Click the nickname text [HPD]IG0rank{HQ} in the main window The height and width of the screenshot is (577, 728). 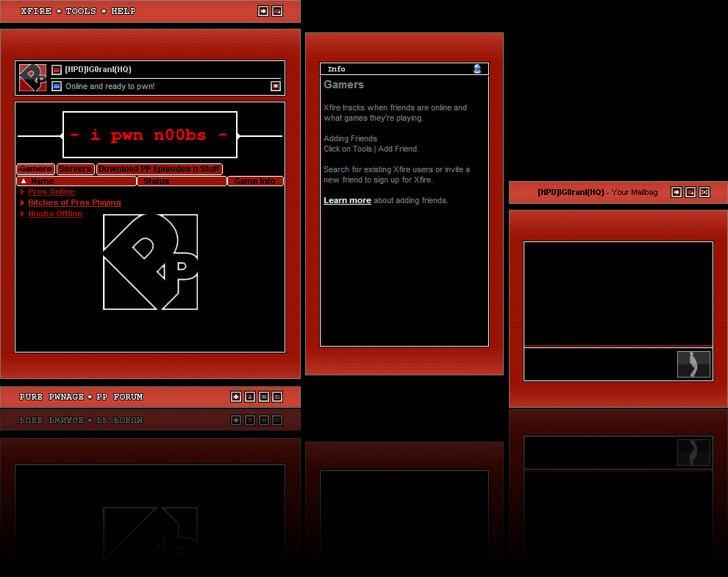click(x=99, y=69)
